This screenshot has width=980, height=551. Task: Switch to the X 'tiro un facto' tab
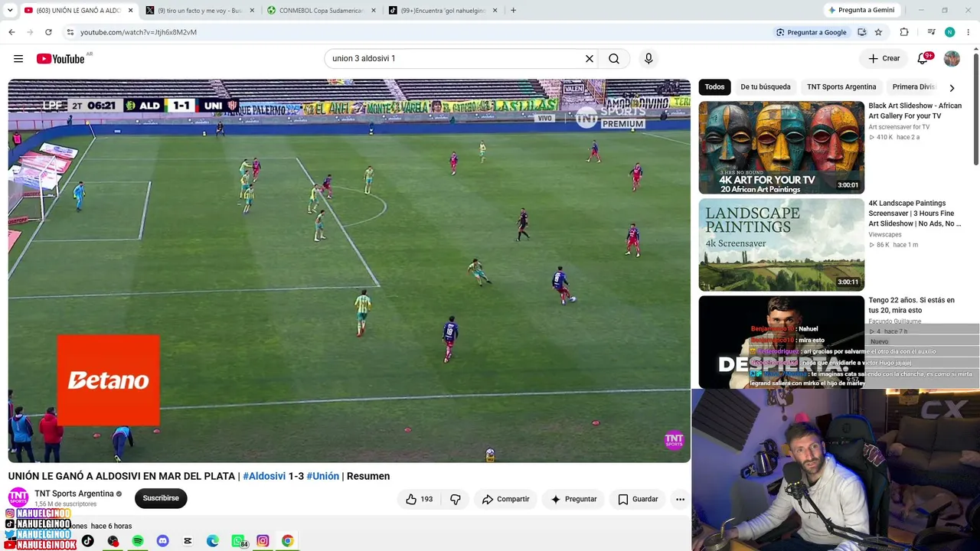[200, 11]
